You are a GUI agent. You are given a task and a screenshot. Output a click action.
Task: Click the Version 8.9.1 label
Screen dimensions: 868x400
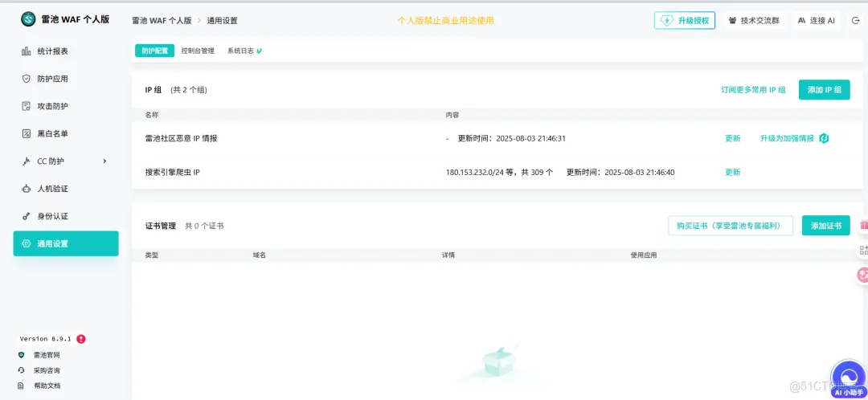click(x=45, y=339)
